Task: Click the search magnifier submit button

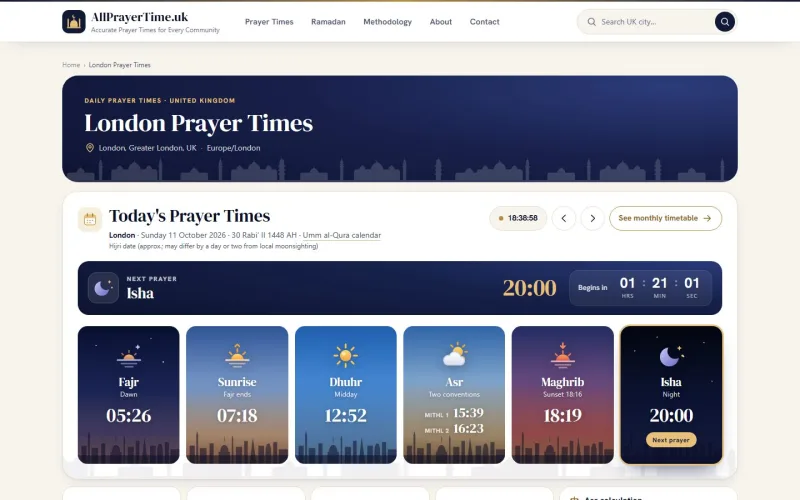Action: [x=724, y=22]
